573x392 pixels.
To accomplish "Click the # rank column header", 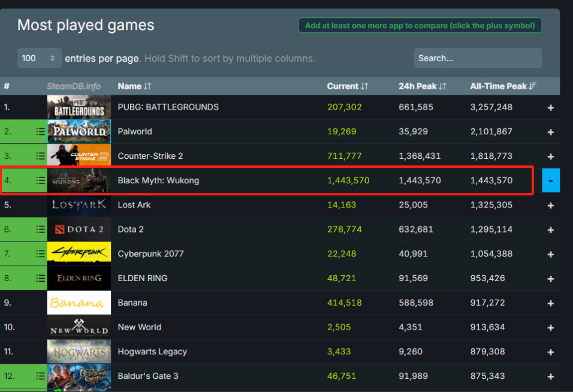I will pyautogui.click(x=7, y=86).
